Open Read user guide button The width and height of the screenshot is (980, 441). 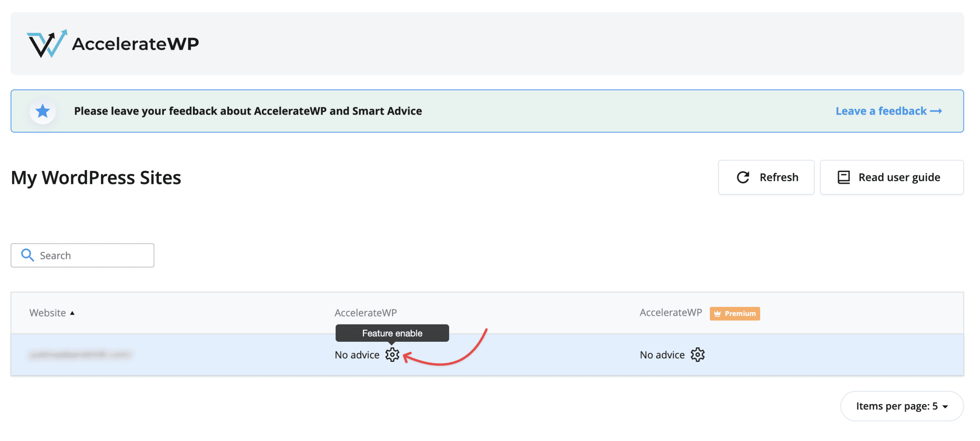(x=891, y=177)
